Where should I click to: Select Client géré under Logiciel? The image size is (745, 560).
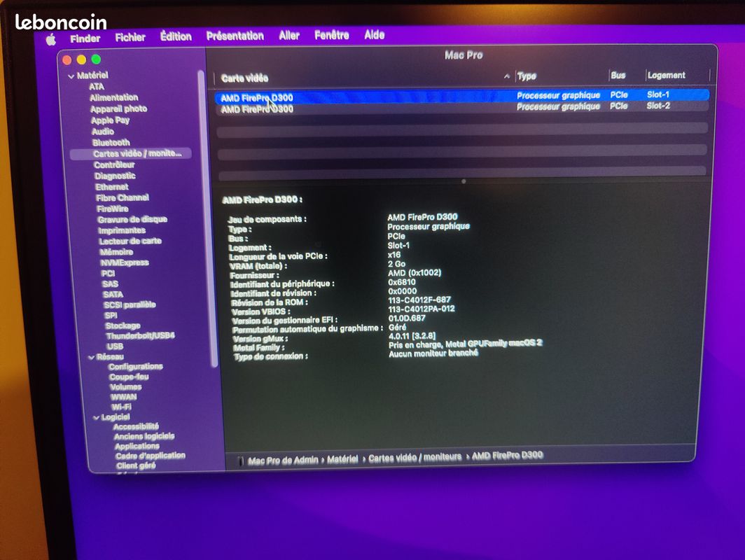136,465
